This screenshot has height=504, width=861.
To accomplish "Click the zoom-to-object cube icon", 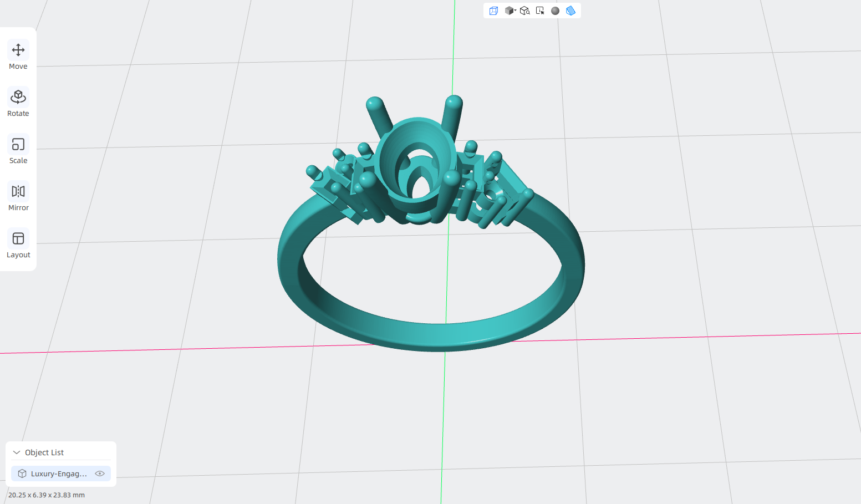I will click(x=525, y=11).
